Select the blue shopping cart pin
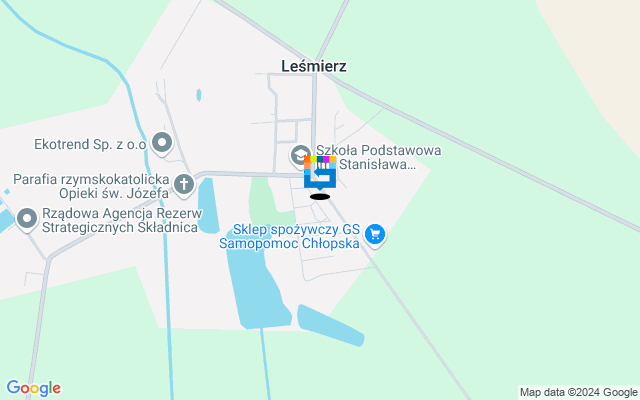This screenshot has width=640, height=400. (375, 236)
